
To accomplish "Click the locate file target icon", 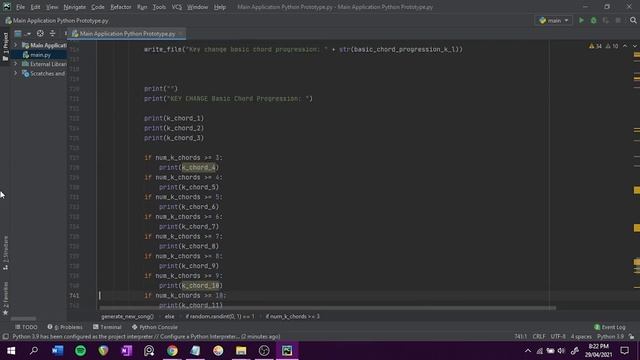I will click(x=40, y=34).
